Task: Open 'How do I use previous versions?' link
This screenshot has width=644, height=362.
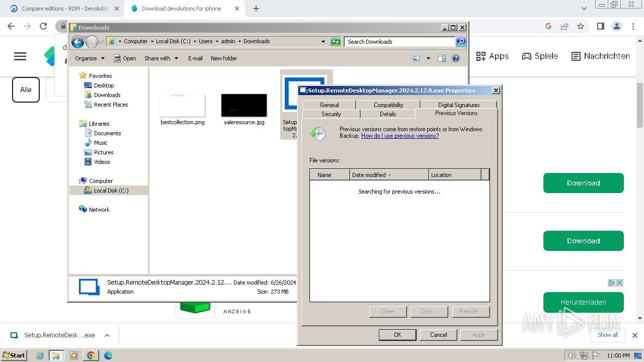Action: pos(400,136)
